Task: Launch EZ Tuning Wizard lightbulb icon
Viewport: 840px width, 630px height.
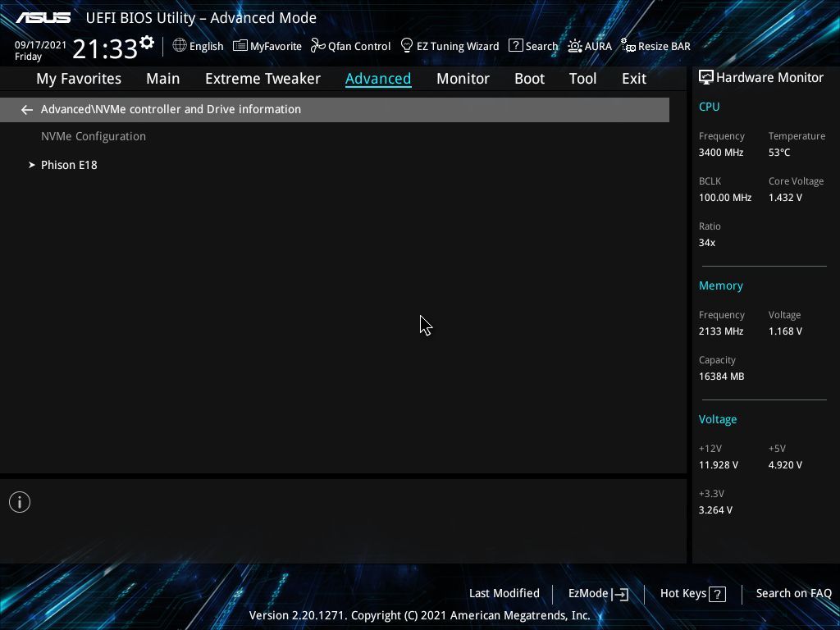Action: pos(407,45)
